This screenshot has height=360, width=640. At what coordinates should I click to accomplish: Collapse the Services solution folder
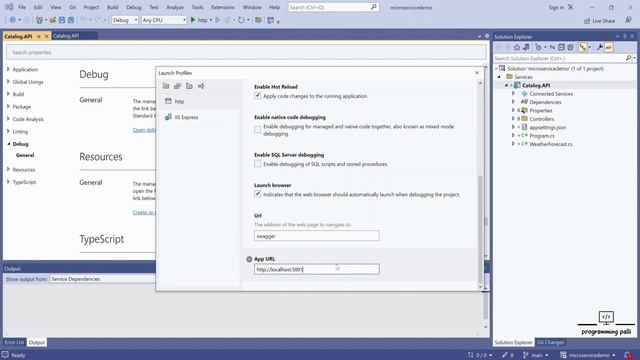click(x=499, y=77)
